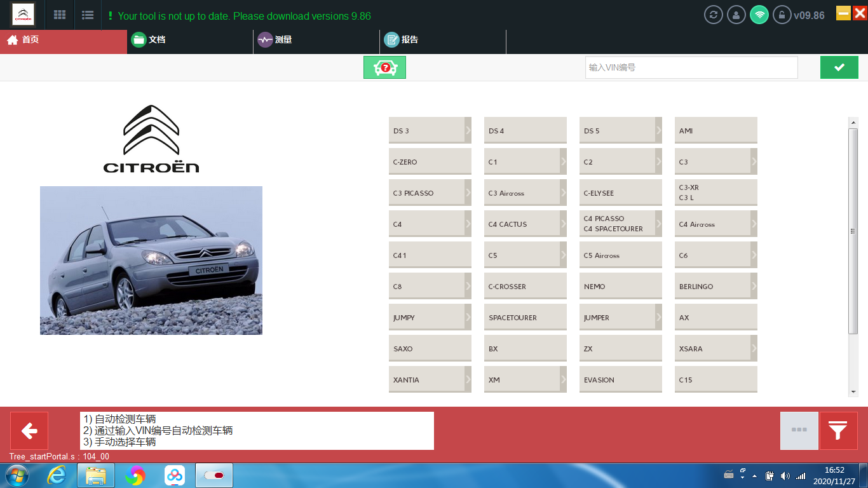
Task: Click the Xsara car photo thumbnail
Action: coord(151,261)
